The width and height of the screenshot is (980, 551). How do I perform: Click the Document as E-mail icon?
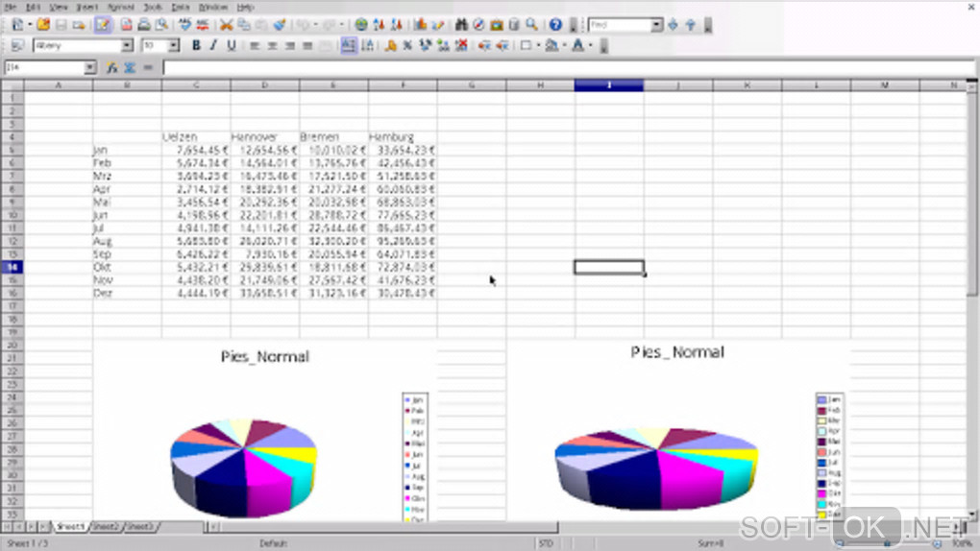79,25
